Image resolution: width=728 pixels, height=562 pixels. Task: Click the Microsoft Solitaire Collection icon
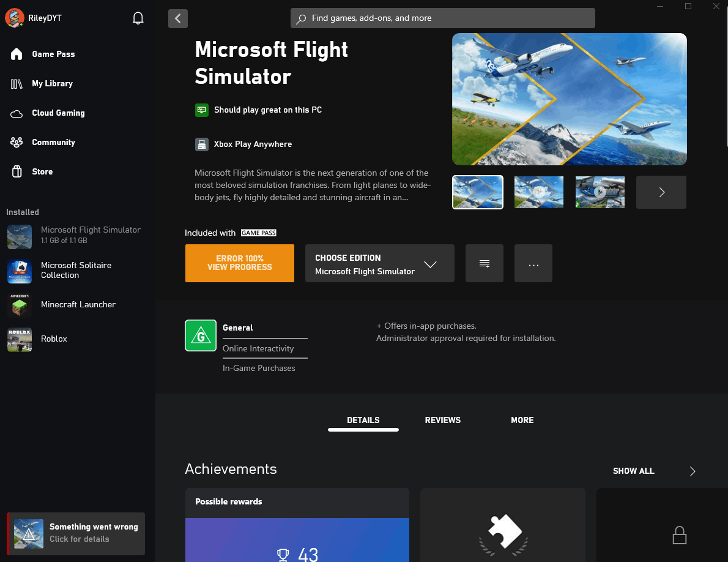tap(20, 271)
